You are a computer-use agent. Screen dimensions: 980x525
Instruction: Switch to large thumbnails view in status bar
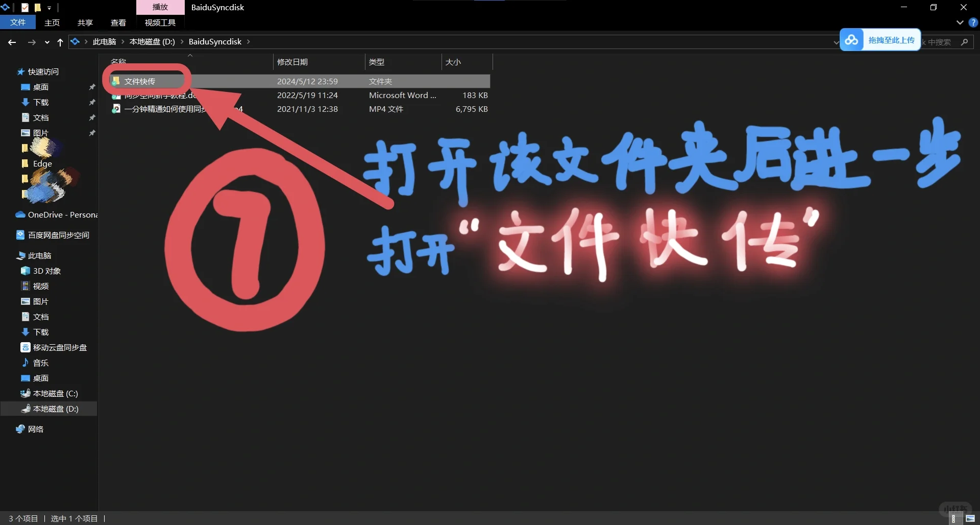pyautogui.click(x=970, y=518)
